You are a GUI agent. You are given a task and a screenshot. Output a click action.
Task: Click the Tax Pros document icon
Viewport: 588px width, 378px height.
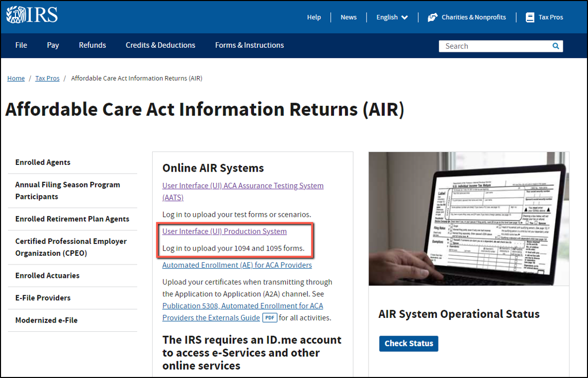pyautogui.click(x=530, y=17)
